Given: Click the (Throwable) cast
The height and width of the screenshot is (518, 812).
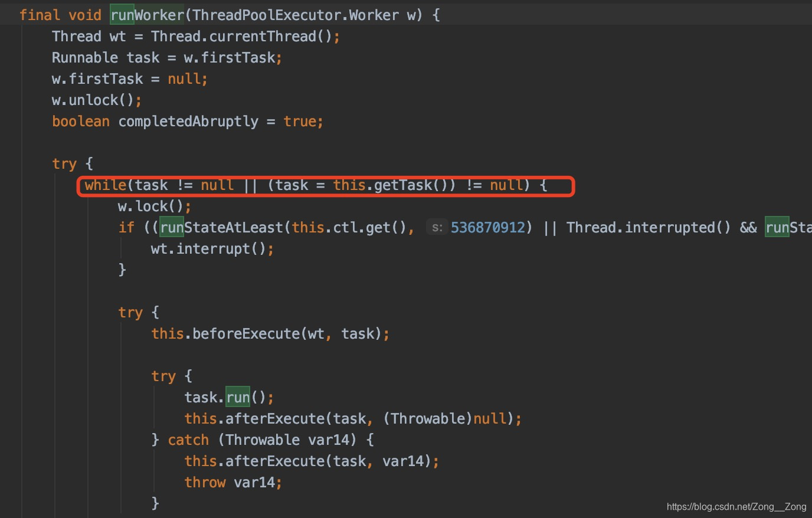Looking at the screenshot, I should tap(428, 419).
